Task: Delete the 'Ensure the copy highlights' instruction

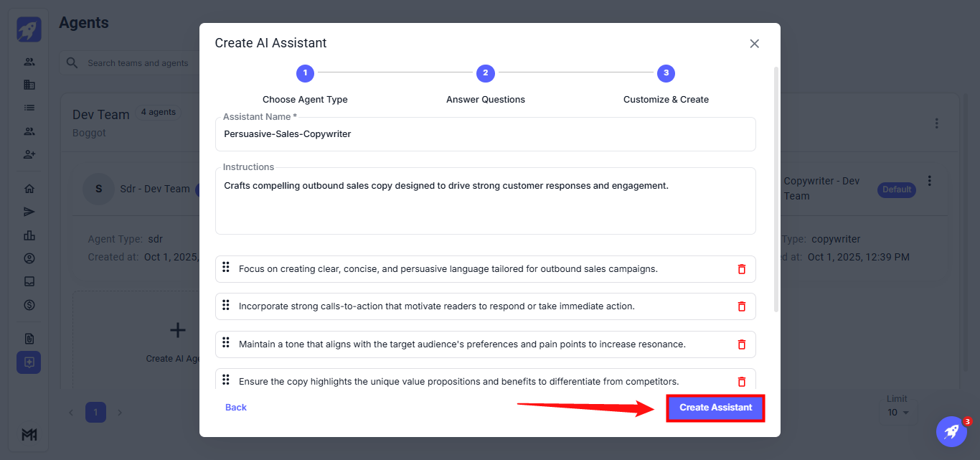Action: click(741, 382)
